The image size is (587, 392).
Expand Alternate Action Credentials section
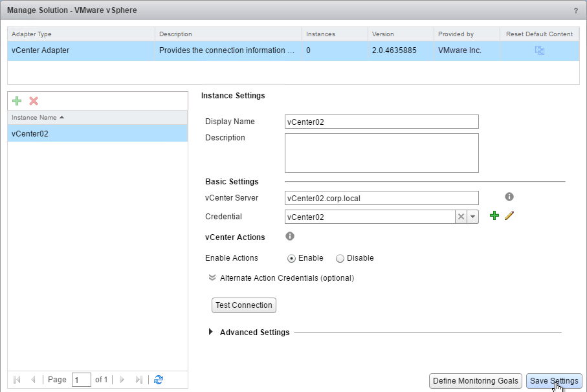(x=212, y=278)
